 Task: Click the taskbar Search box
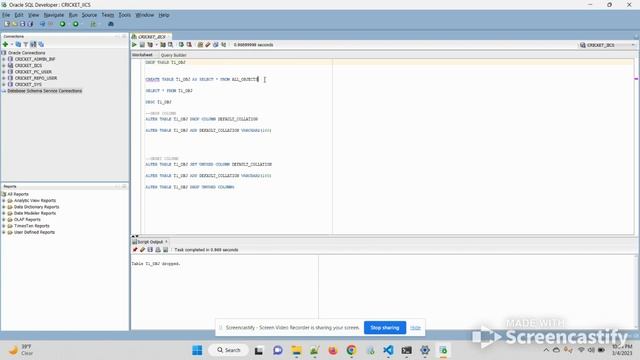click(x=229, y=350)
